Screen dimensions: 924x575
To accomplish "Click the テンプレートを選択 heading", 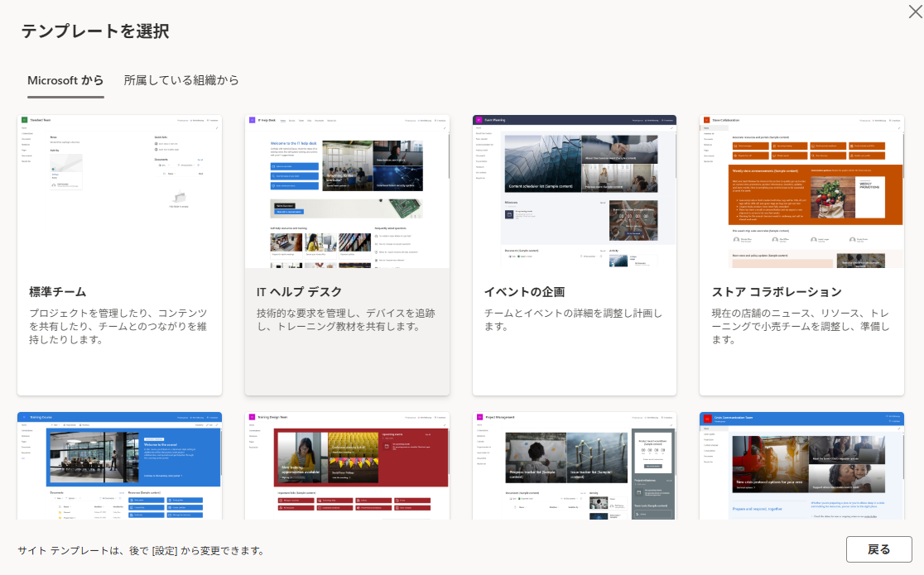I will pyautogui.click(x=95, y=31).
